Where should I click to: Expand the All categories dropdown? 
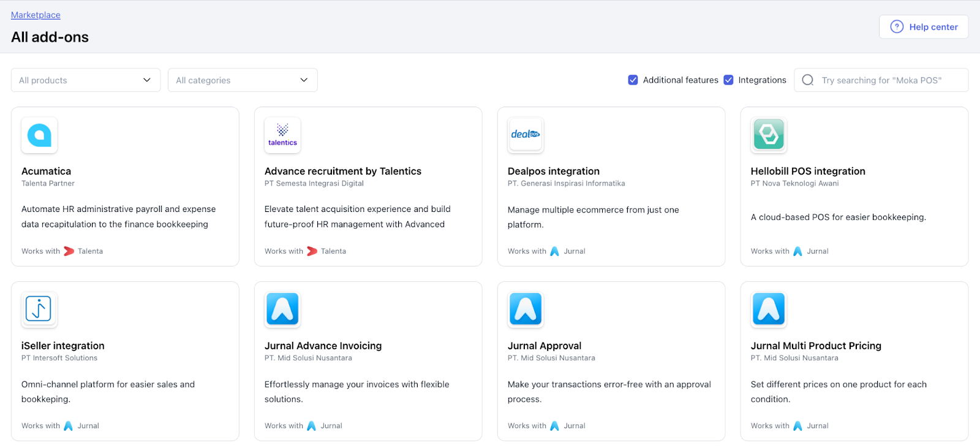point(243,80)
